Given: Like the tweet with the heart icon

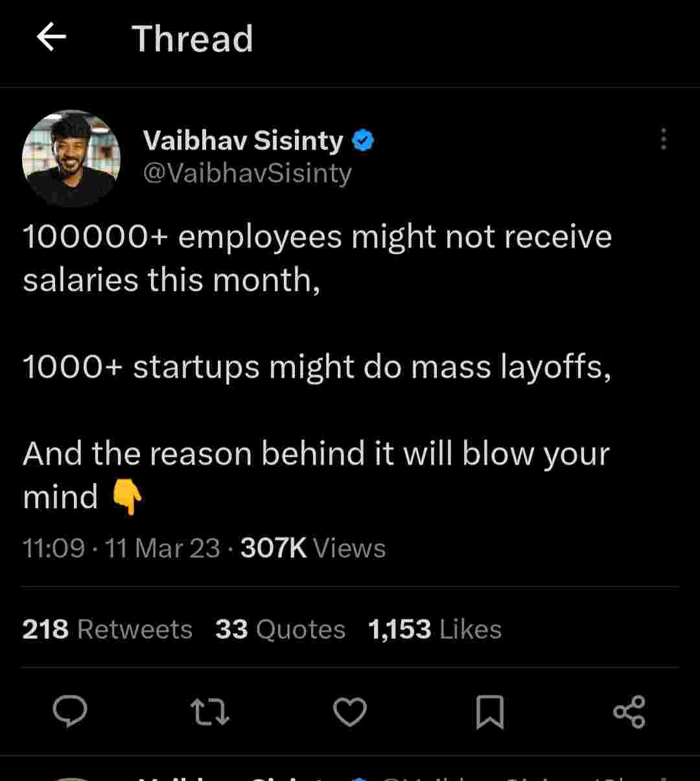Looking at the screenshot, I should [350, 712].
